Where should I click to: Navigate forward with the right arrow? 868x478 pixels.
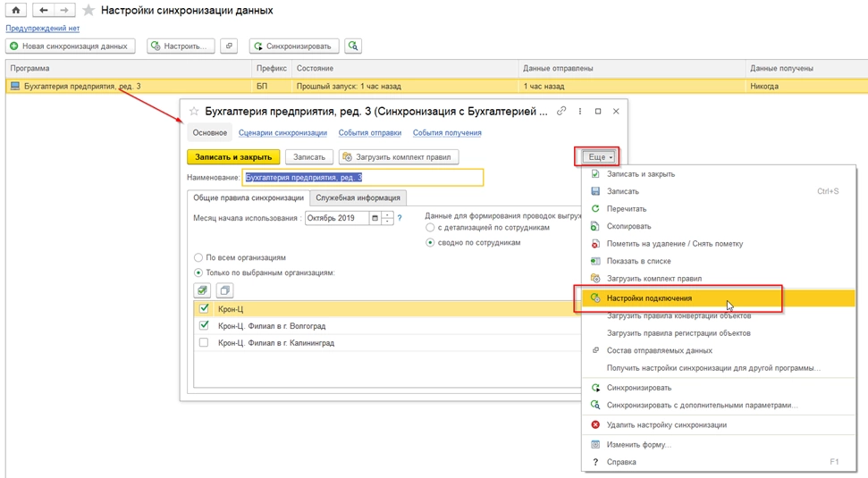point(64,10)
